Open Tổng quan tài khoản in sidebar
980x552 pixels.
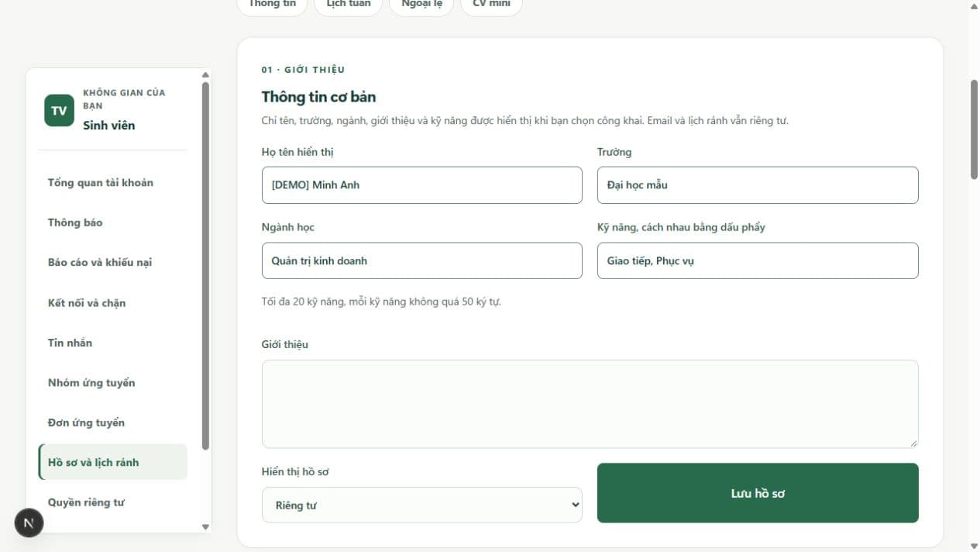click(x=112, y=183)
